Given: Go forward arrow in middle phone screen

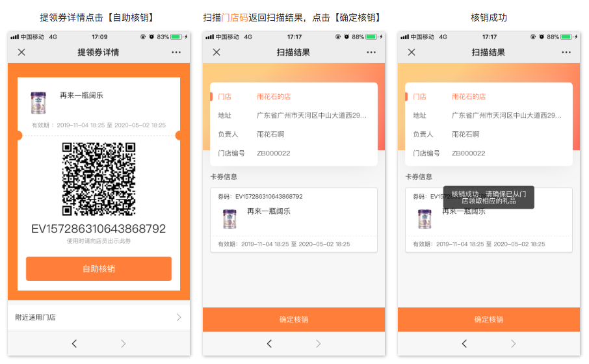Looking at the screenshot, I should [318, 343].
